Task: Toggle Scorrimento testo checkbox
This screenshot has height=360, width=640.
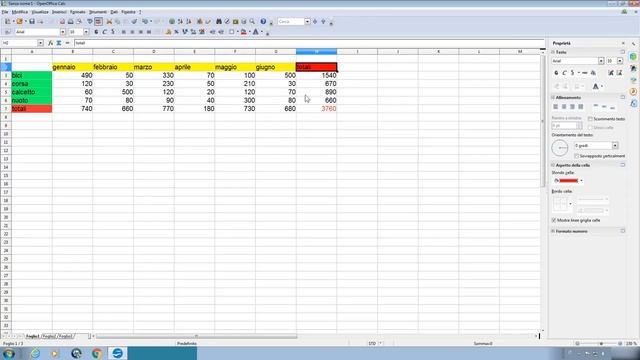Action: click(590, 119)
